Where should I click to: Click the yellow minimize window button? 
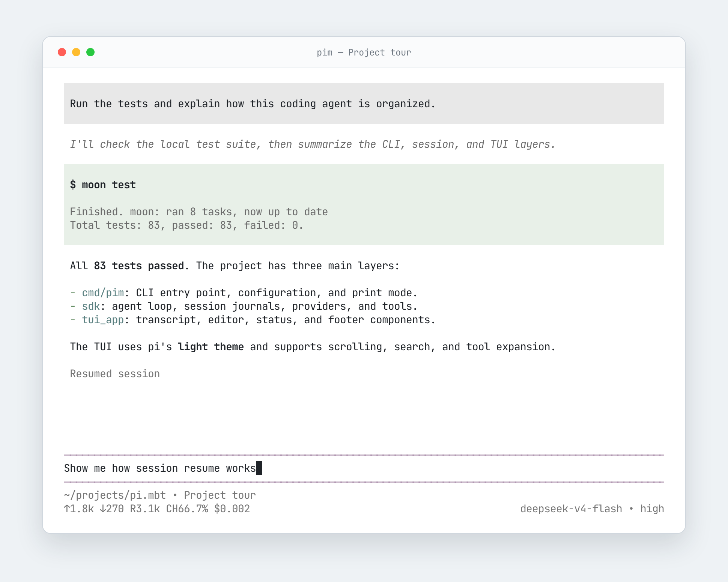pos(76,52)
